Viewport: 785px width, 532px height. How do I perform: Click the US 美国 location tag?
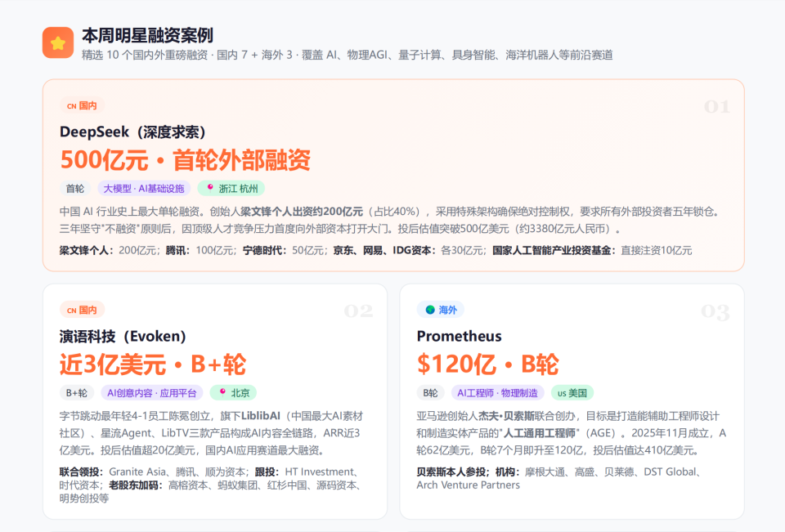point(572,393)
